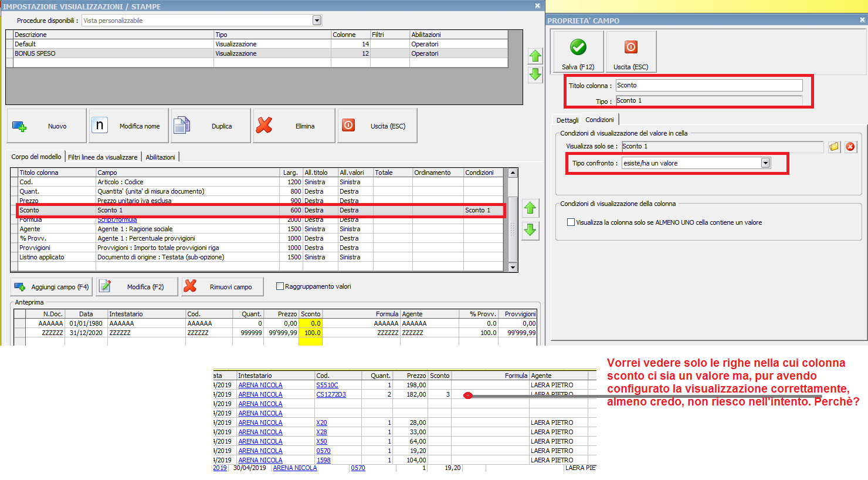Switch to the Dettagli tab
Viewport: 868px width, 480px height.
(567, 120)
